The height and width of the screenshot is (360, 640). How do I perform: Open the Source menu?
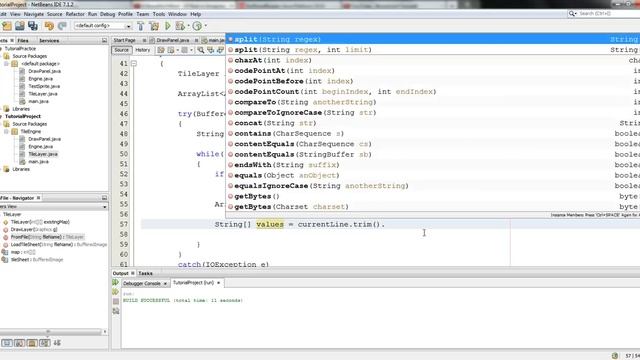tap(55, 14)
